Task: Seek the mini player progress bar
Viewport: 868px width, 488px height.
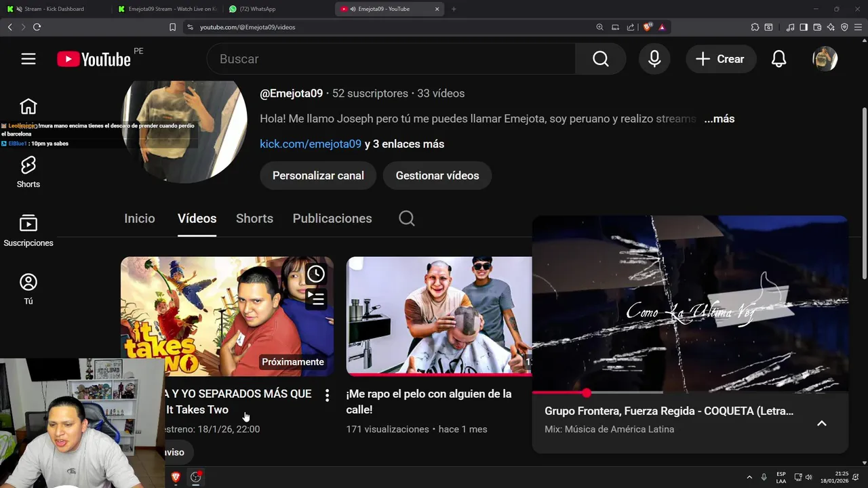Action: (690, 392)
